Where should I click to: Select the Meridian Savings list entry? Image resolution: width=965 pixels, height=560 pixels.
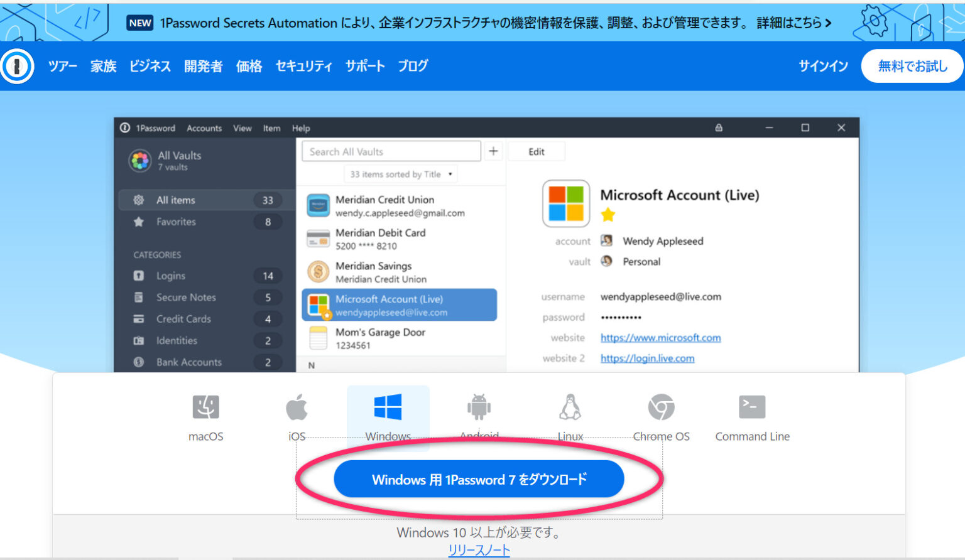(x=400, y=272)
